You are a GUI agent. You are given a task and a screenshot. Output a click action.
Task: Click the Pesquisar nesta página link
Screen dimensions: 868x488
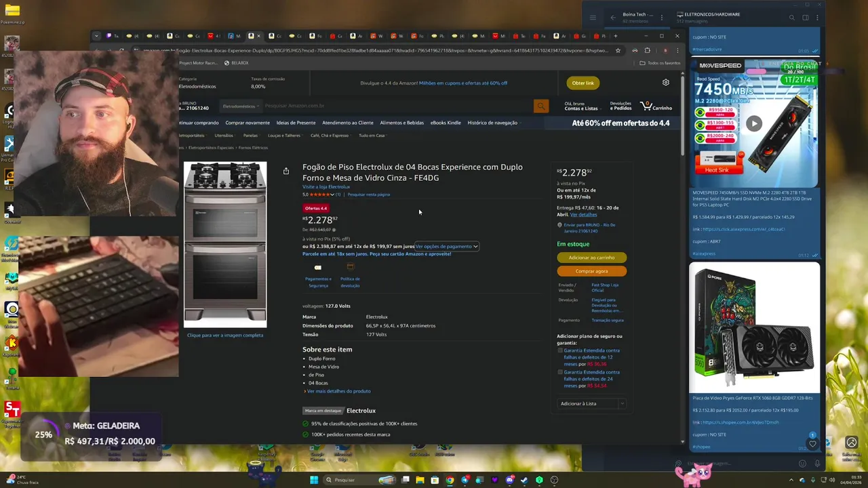coord(369,195)
